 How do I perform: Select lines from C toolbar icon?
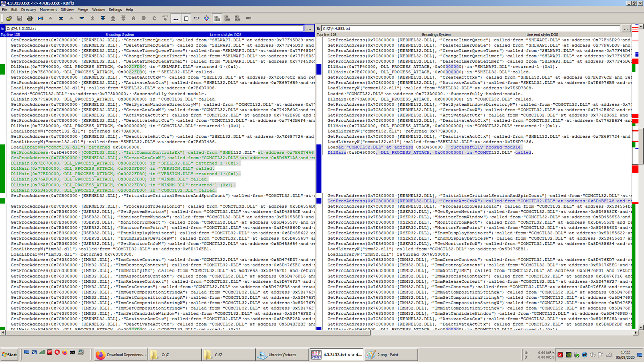coord(154,18)
